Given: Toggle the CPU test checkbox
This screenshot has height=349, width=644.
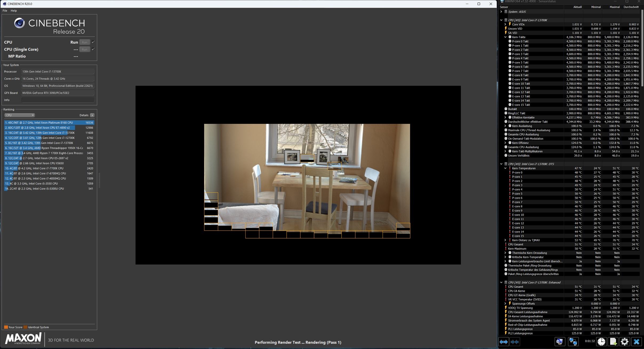Looking at the screenshot, I should pos(93,42).
